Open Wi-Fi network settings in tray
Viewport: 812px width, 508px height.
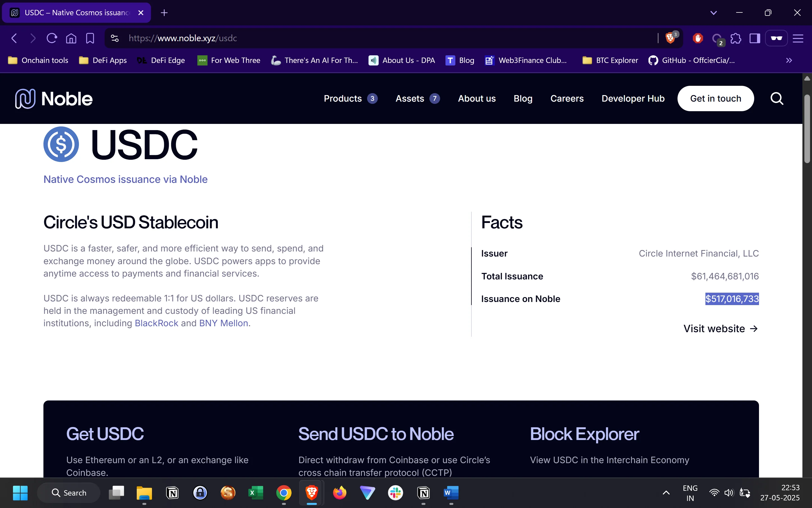714,493
